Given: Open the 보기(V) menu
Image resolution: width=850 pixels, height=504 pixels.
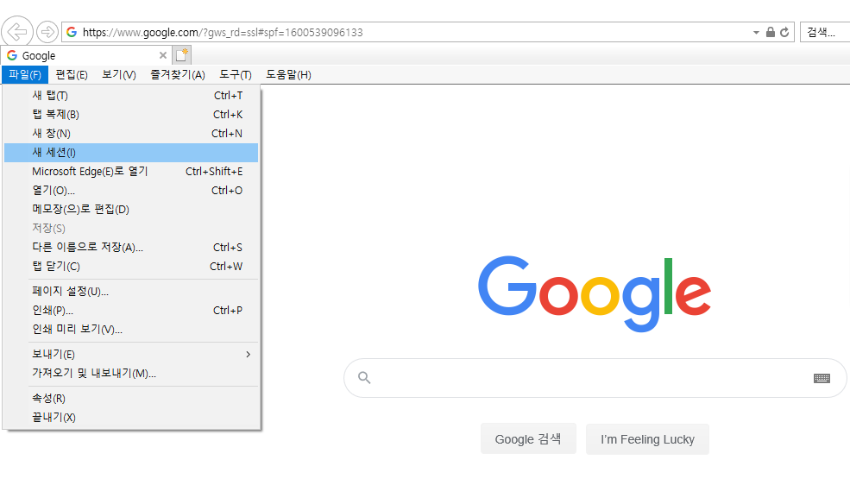Looking at the screenshot, I should pyautogui.click(x=119, y=75).
